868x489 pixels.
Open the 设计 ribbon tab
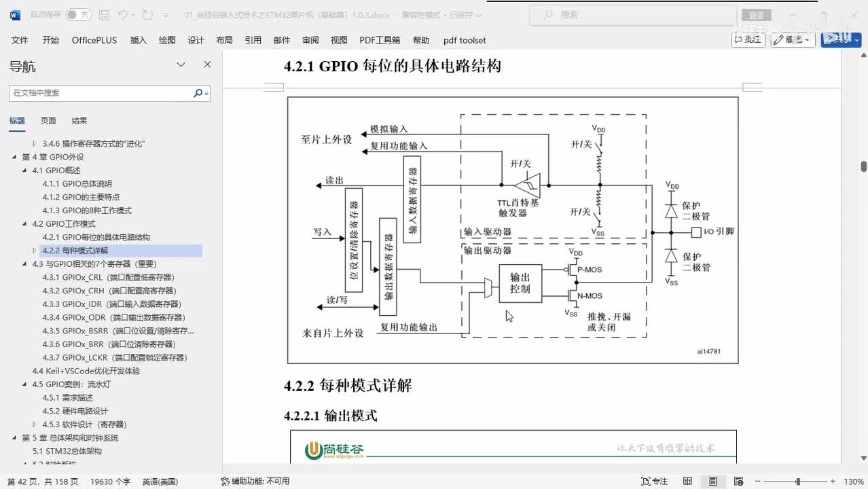click(x=196, y=40)
